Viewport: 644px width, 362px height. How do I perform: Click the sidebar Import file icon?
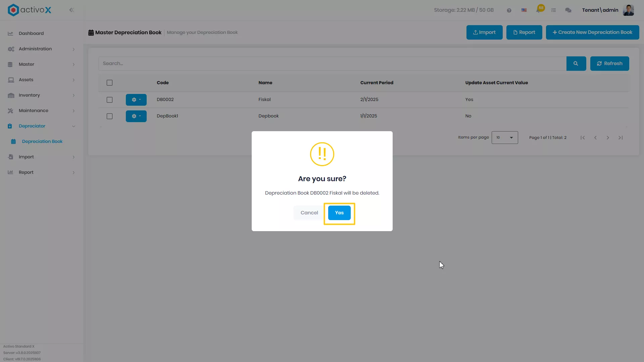10,157
